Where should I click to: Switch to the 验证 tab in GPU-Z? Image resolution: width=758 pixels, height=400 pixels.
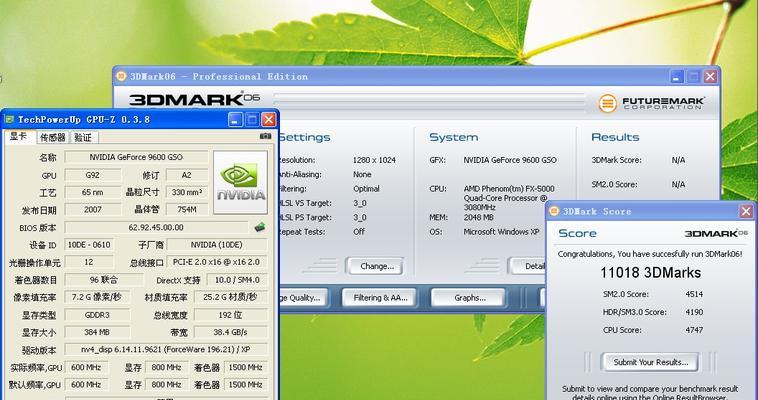click(83, 138)
